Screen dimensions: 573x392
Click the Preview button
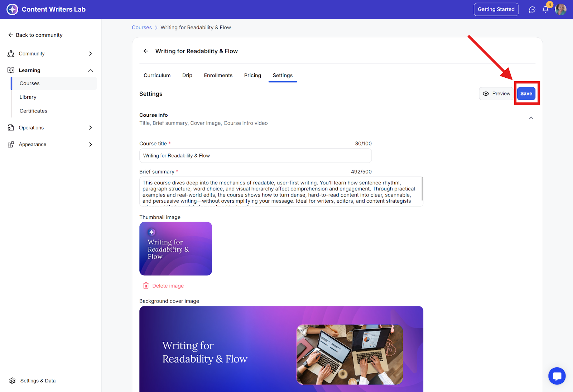click(x=496, y=93)
